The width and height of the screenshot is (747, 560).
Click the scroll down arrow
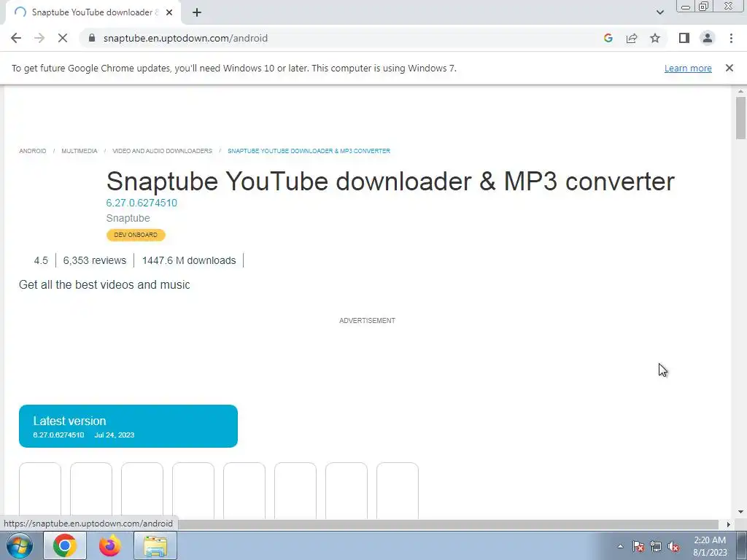pyautogui.click(x=740, y=513)
